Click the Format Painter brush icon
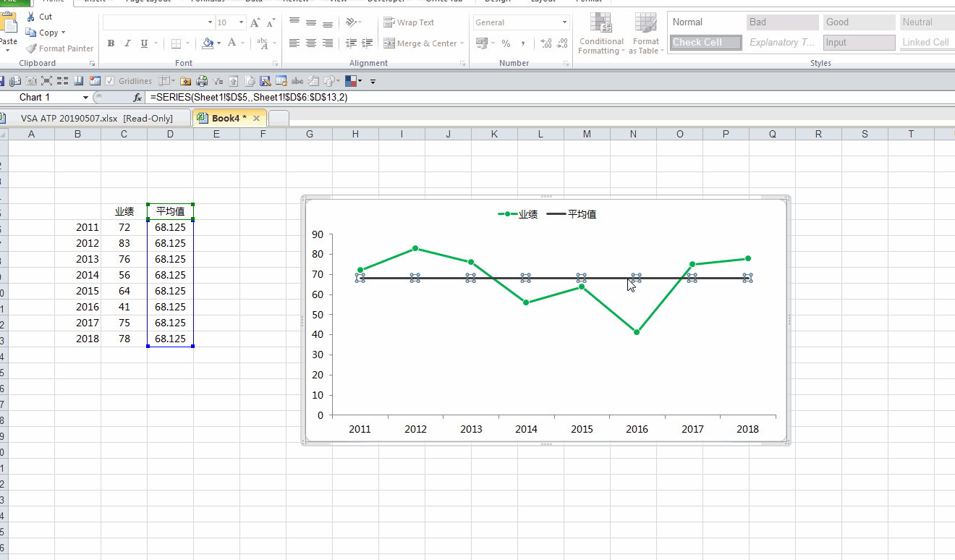955x560 pixels. (x=31, y=48)
